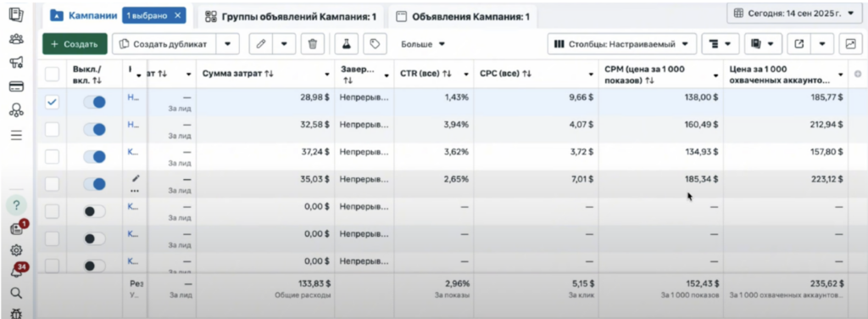The width and height of the screenshot is (868, 319).
Task: Click the add column plus icon
Action: point(858,74)
